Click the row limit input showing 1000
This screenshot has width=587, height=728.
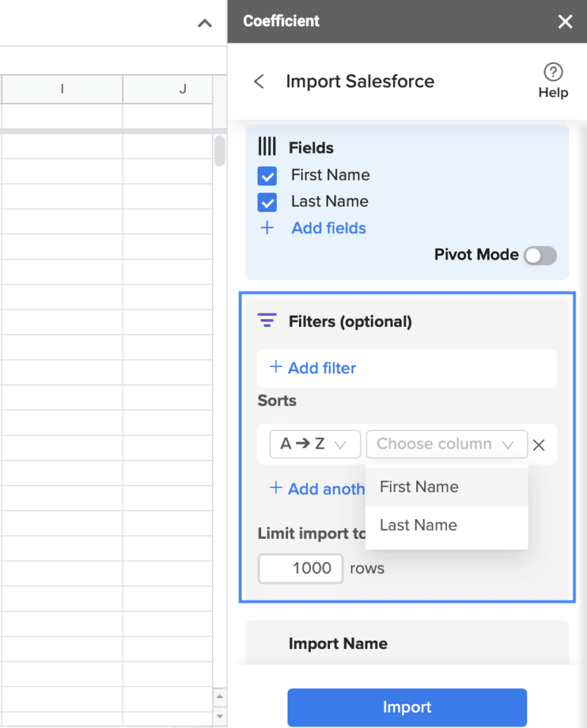tap(301, 568)
